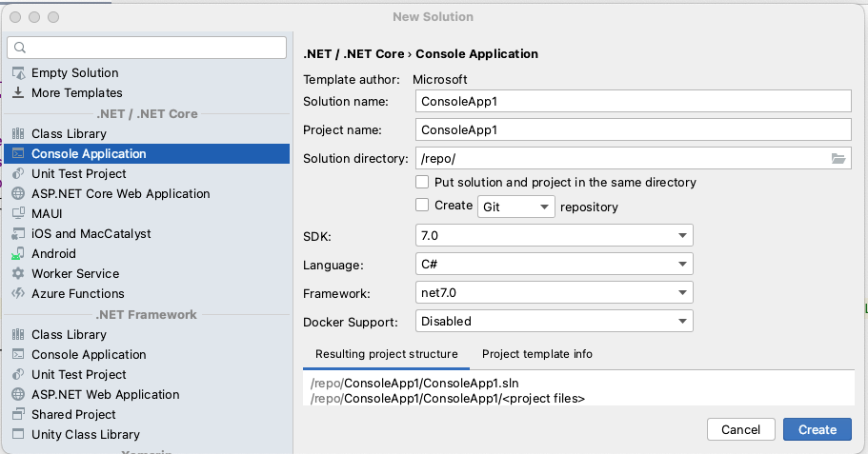
Task: Click the Shared Project icon
Action: 18,414
